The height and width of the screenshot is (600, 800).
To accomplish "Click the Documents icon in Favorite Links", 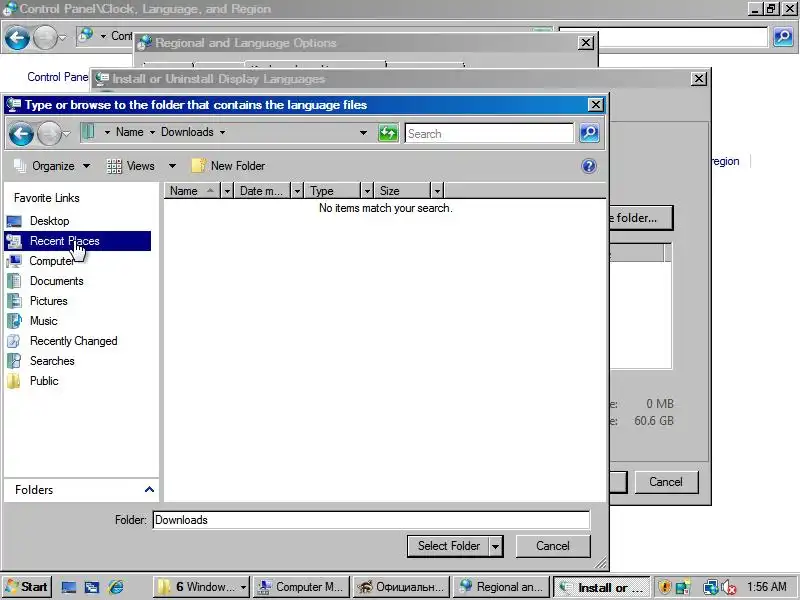I will point(14,281).
